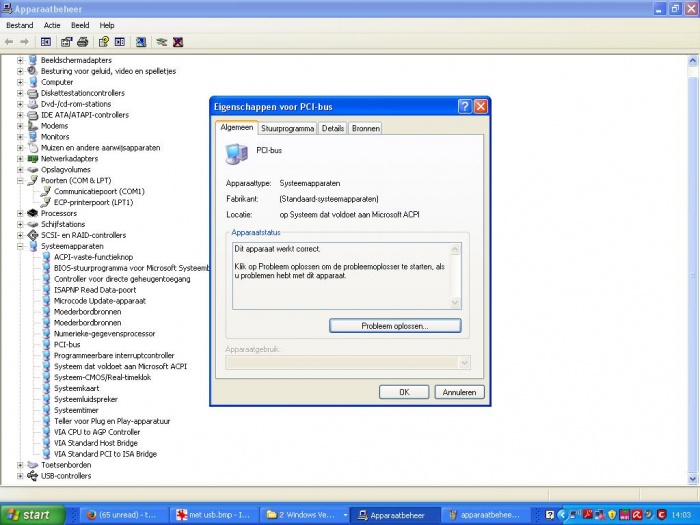
Task: Collapse the Poorten (COM & LPT) node
Action: pyautogui.click(x=20, y=180)
